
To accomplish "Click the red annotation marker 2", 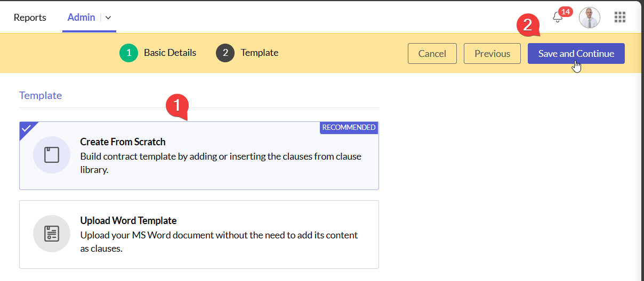I will [x=527, y=24].
